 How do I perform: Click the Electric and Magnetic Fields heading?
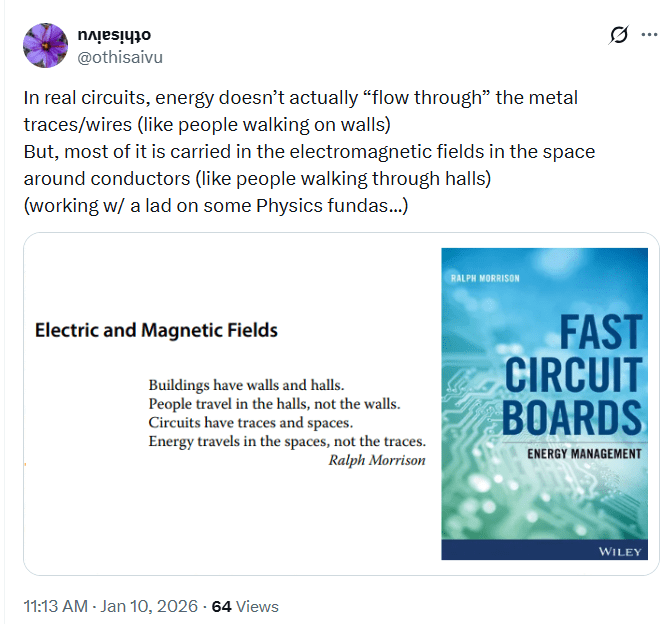(156, 330)
